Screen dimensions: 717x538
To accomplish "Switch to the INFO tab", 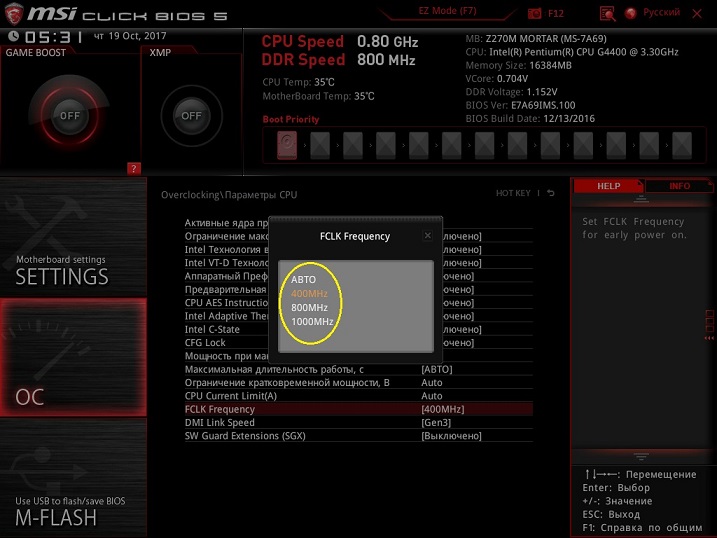I will tap(679, 186).
